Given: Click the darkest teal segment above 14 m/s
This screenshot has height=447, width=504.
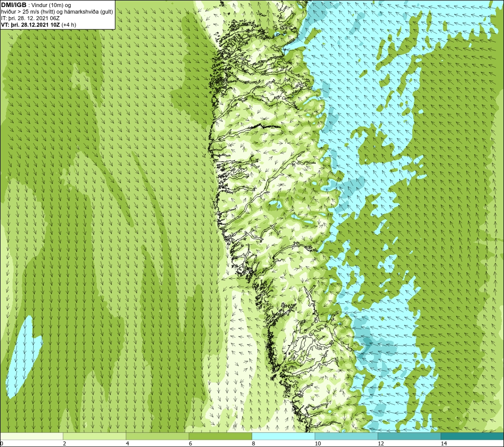Looking at the screenshot, I should tap(472, 436).
